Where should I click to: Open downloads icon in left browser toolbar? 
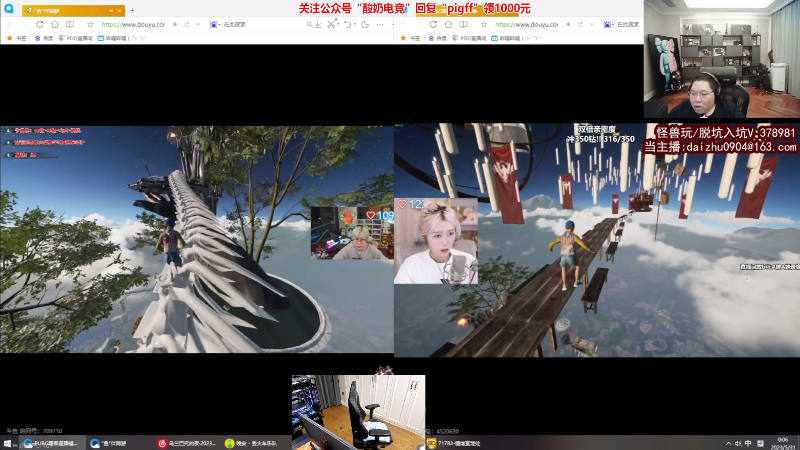coord(318,24)
